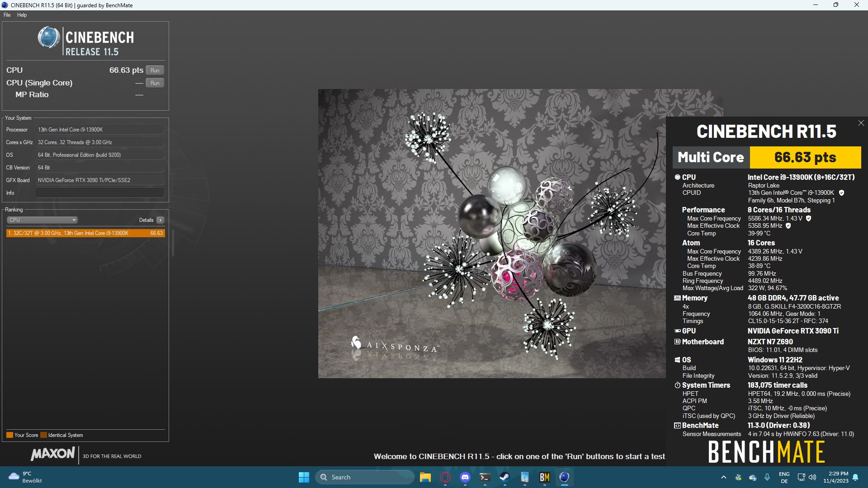Click the OS field value
This screenshot has width=868, height=488.
coord(100,155)
